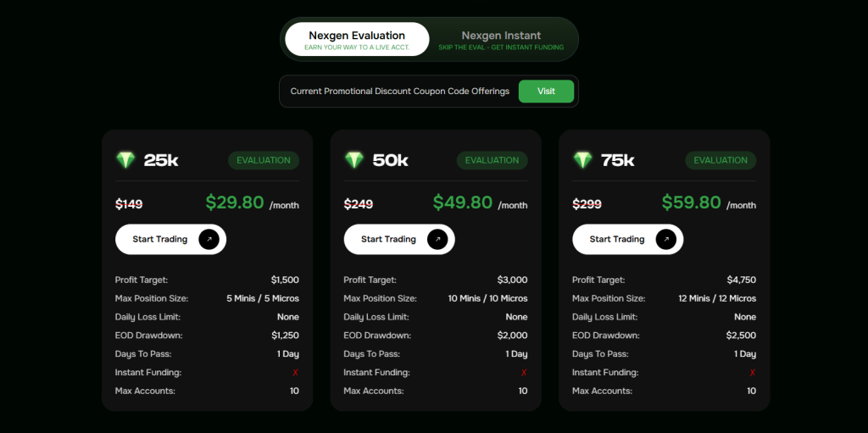Start trading the 50k evaluation plan

(x=399, y=239)
